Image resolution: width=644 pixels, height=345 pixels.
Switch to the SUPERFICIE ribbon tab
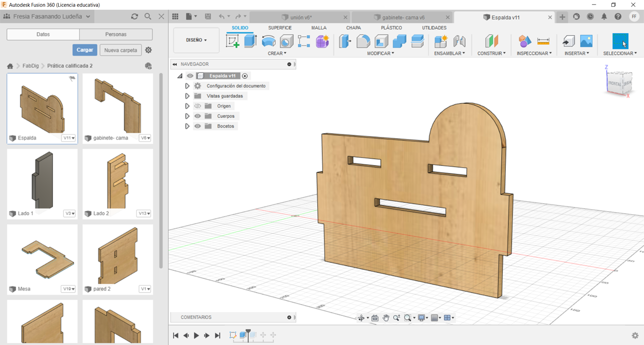[279, 27]
